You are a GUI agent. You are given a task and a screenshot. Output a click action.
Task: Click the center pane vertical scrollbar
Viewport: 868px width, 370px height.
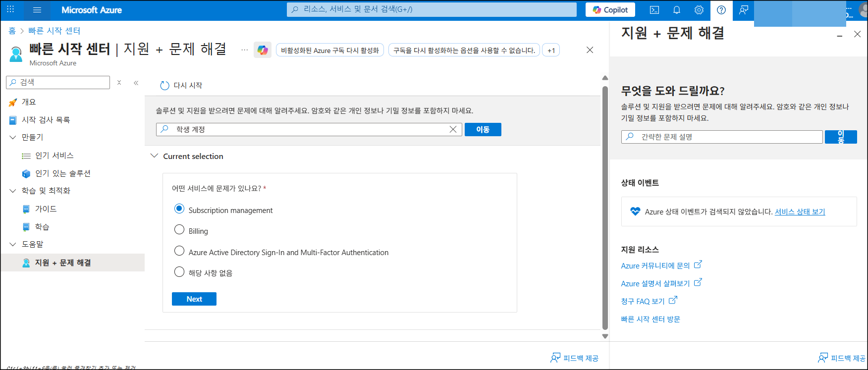(605, 208)
